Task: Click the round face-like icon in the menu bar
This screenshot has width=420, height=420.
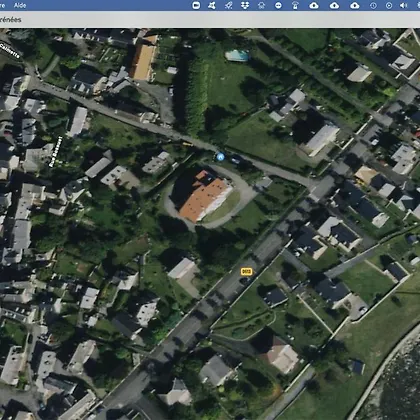Action: click(x=262, y=5)
